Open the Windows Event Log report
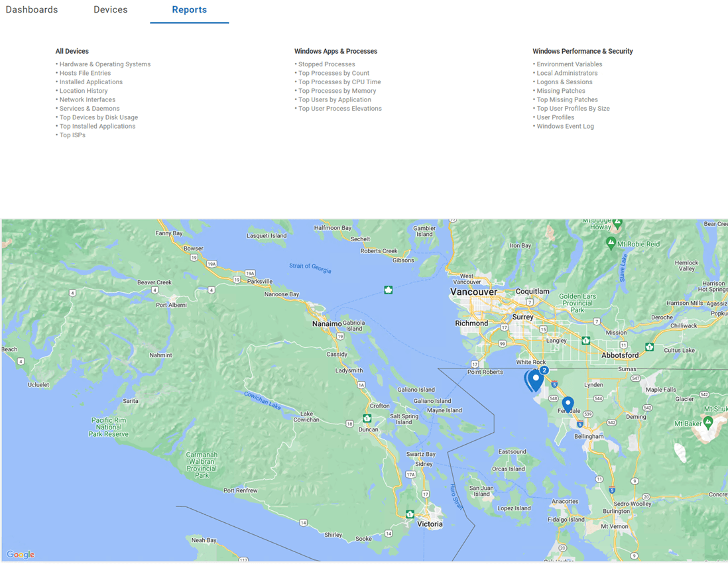This screenshot has width=728, height=564. pyautogui.click(x=565, y=126)
